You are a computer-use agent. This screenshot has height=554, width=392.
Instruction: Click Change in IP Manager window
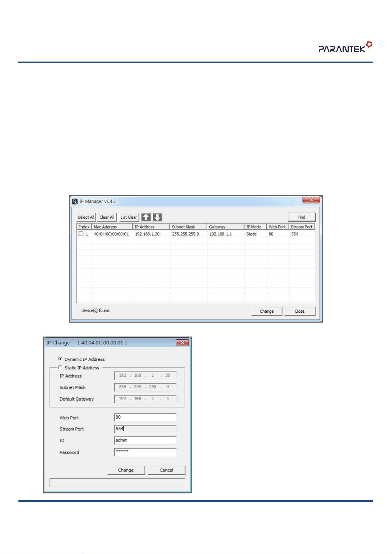tap(267, 311)
